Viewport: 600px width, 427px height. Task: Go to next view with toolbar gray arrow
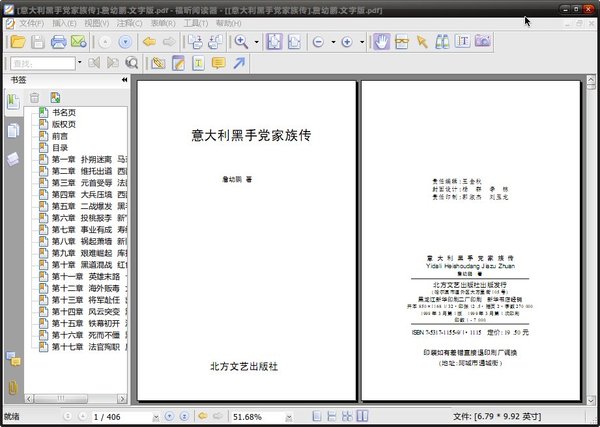click(169, 41)
